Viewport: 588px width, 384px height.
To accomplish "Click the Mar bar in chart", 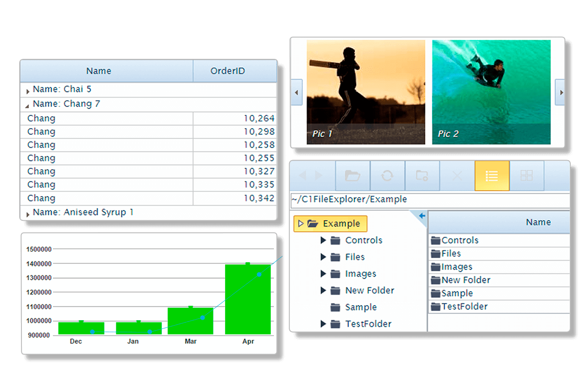I will [191, 321].
